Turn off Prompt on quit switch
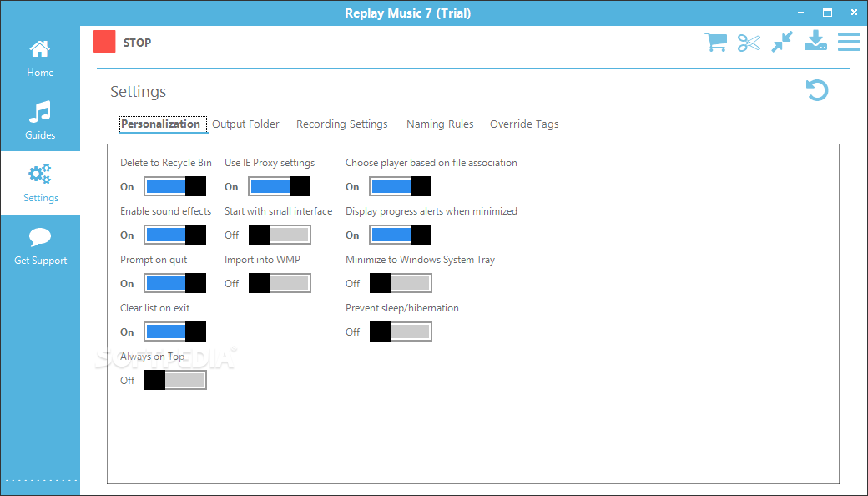 [x=175, y=283]
